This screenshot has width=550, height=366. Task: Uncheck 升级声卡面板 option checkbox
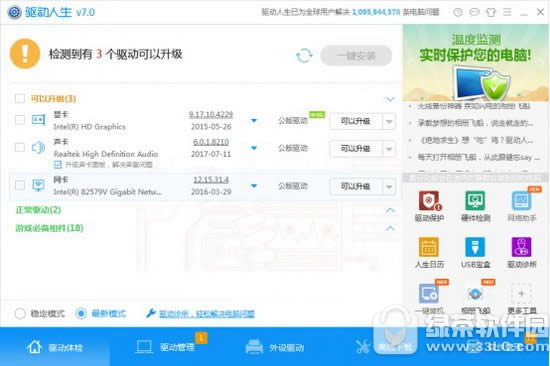point(58,164)
